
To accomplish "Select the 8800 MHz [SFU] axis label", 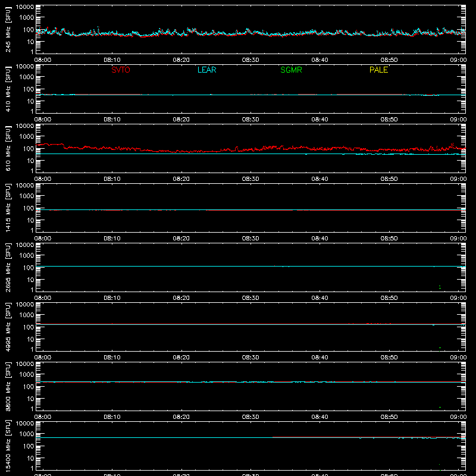I will point(8,386).
